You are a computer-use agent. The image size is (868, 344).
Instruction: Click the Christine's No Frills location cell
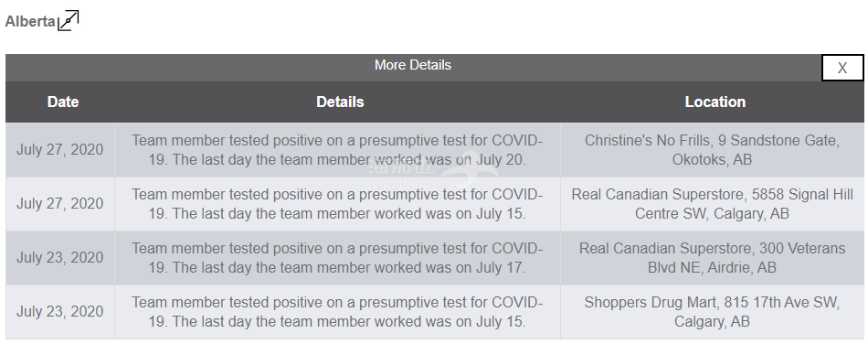712,149
